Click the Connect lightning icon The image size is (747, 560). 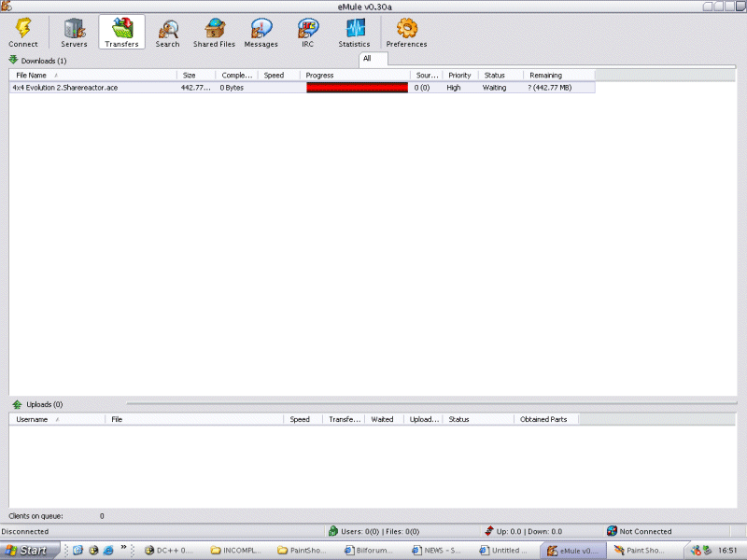click(x=22, y=28)
